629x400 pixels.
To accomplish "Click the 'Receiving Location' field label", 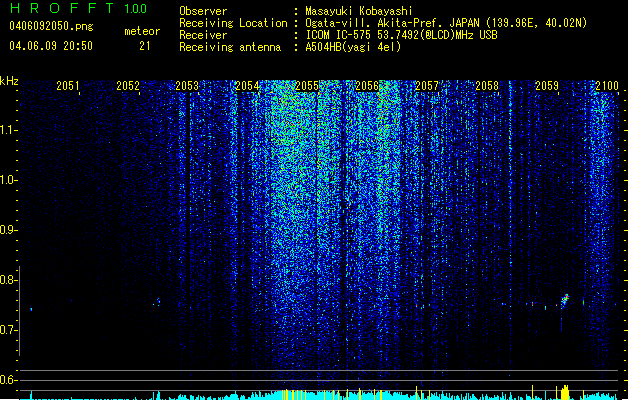I will click(x=233, y=23).
